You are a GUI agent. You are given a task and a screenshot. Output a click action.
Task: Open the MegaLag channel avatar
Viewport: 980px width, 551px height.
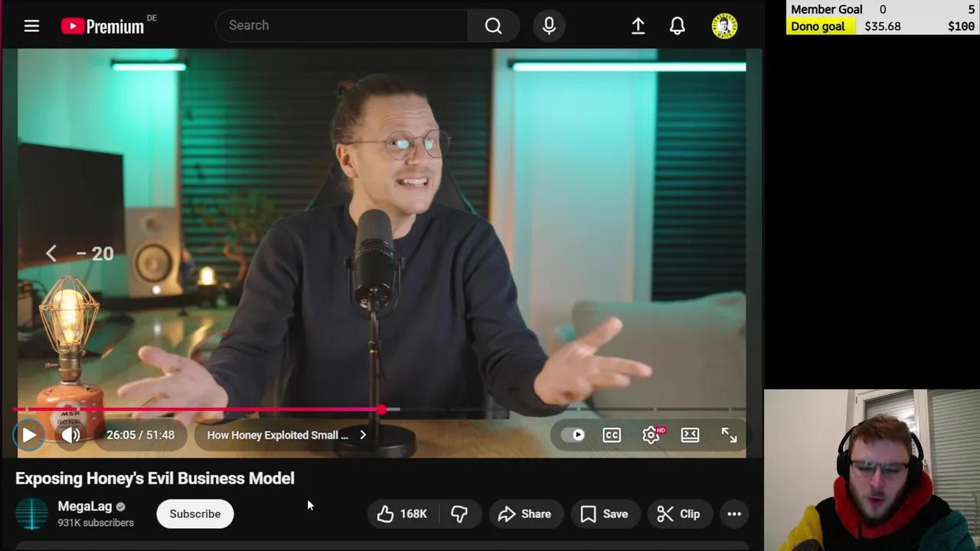click(x=31, y=514)
